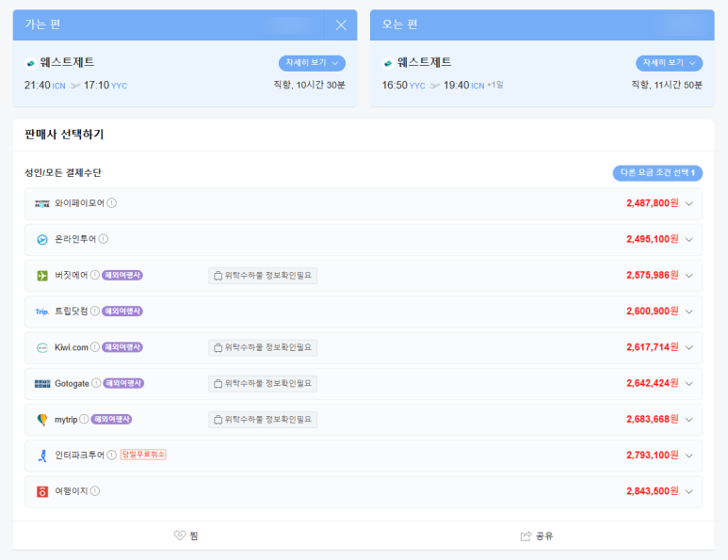
Task: Click the 찜 heart icon
Action: [180, 536]
